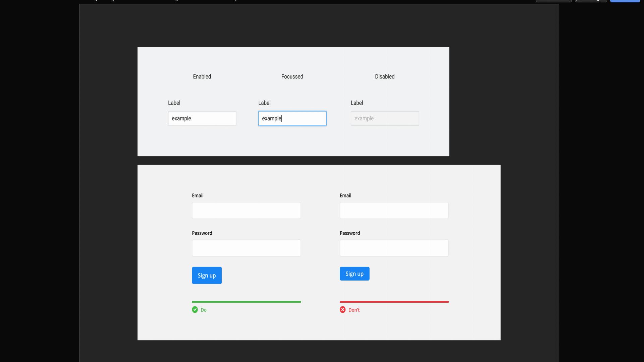
Task: Click the Email label in the Do form
Action: click(x=198, y=195)
